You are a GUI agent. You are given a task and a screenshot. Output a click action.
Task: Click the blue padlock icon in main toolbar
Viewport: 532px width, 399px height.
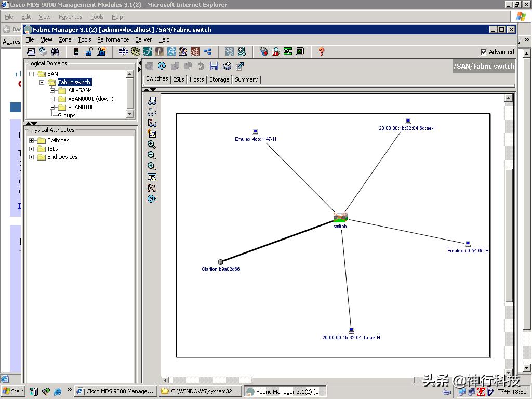pyautogui.click(x=89, y=51)
